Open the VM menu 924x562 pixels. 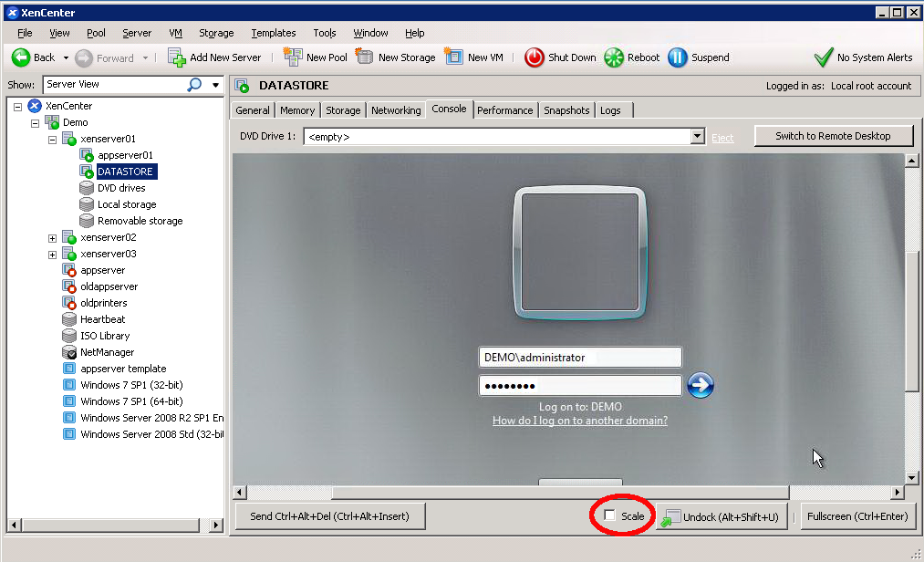pyautogui.click(x=175, y=33)
